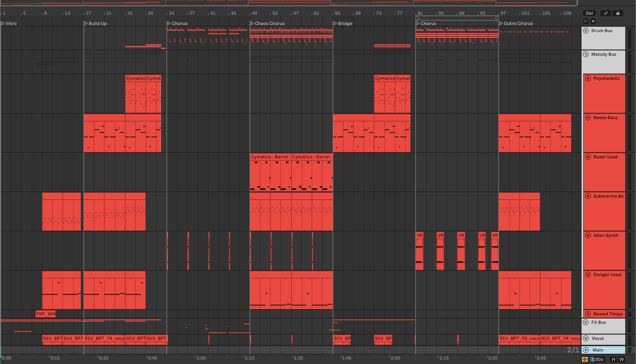Click the 1.00x zoom level field
Screen dimensions: 636x364
(x=597, y=359)
